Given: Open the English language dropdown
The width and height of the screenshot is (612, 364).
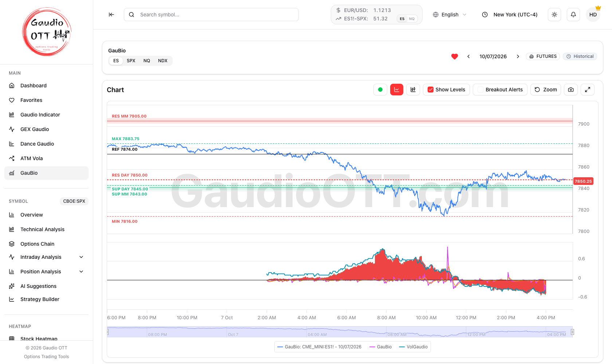Looking at the screenshot, I should (450, 15).
